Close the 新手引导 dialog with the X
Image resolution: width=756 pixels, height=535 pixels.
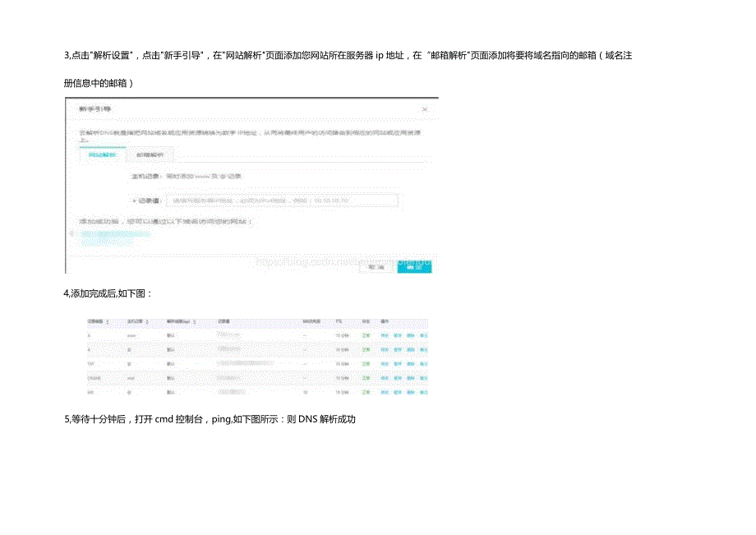tap(426, 107)
